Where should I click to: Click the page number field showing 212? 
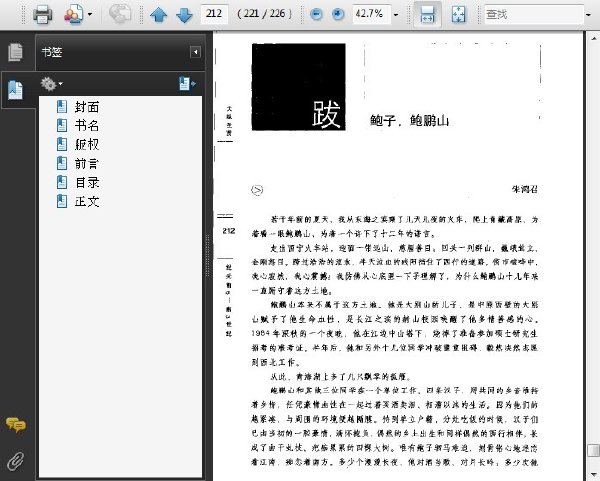click(214, 14)
